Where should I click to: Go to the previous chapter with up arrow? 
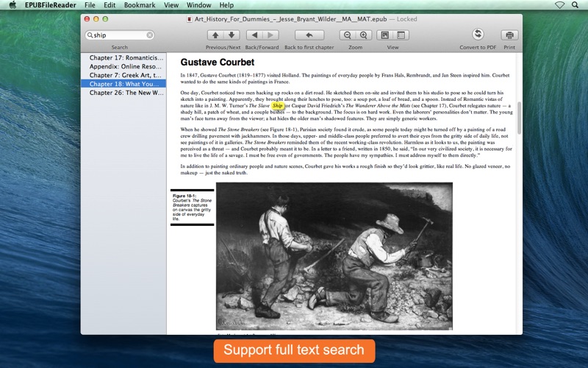click(x=215, y=35)
